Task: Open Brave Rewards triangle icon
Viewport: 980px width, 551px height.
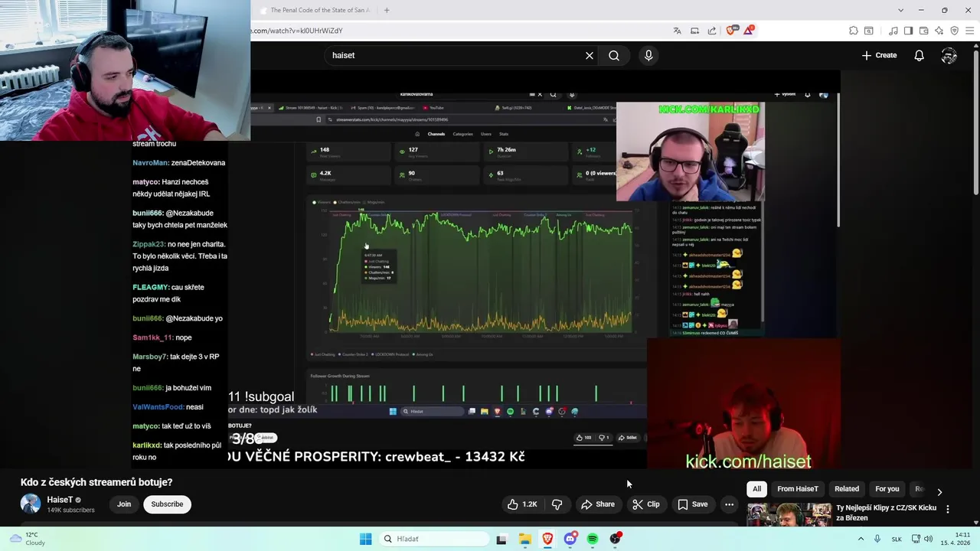Action: click(x=748, y=31)
